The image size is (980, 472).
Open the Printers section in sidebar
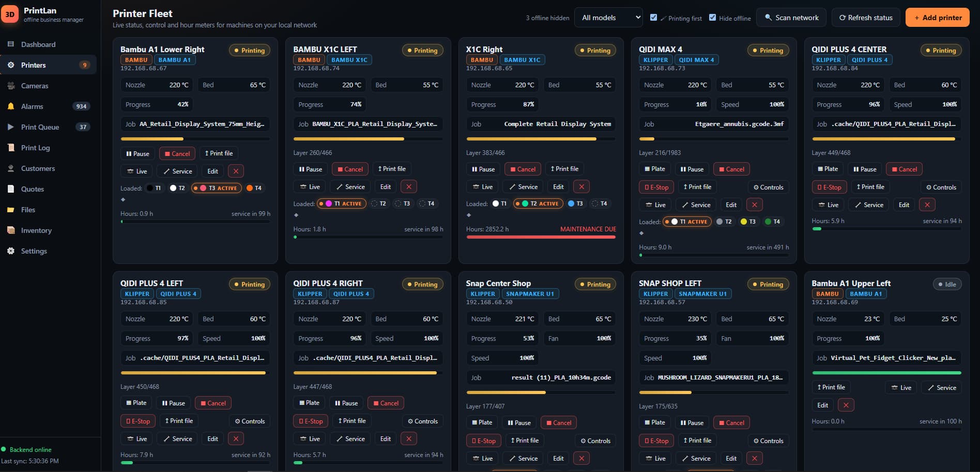click(x=48, y=65)
